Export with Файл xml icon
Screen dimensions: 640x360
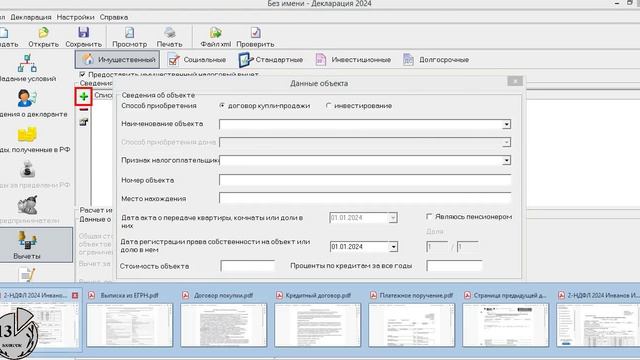(x=216, y=33)
